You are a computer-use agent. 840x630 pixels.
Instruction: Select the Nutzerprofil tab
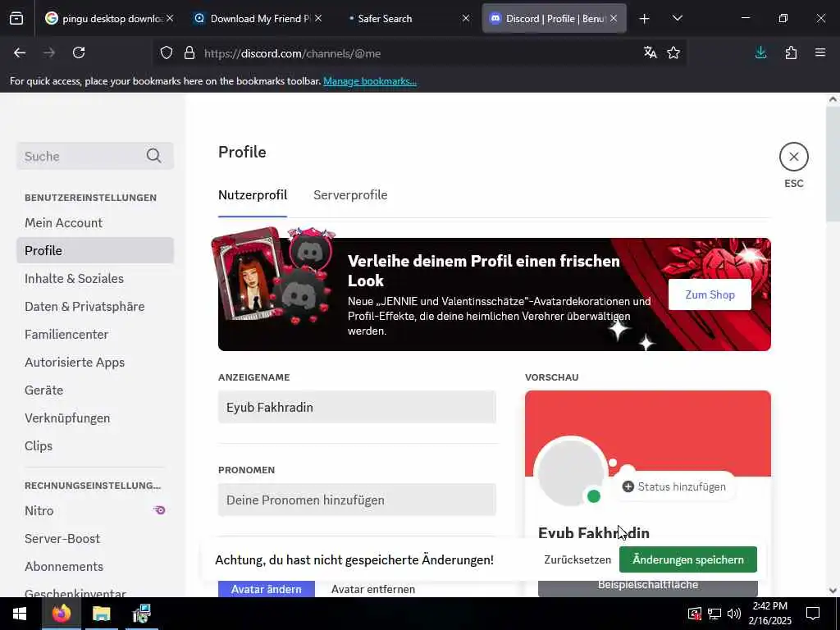point(253,195)
